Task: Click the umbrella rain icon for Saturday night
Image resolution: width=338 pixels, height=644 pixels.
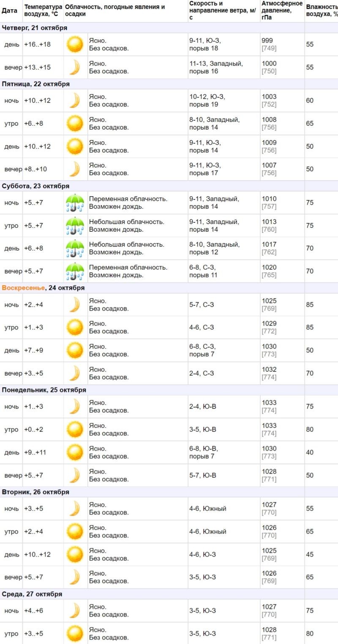Action: [x=75, y=203]
